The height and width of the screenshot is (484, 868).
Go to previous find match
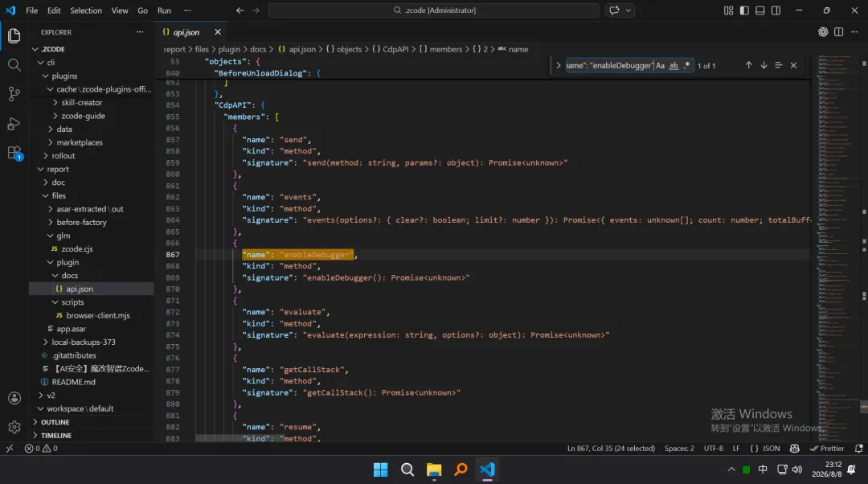tap(748, 65)
